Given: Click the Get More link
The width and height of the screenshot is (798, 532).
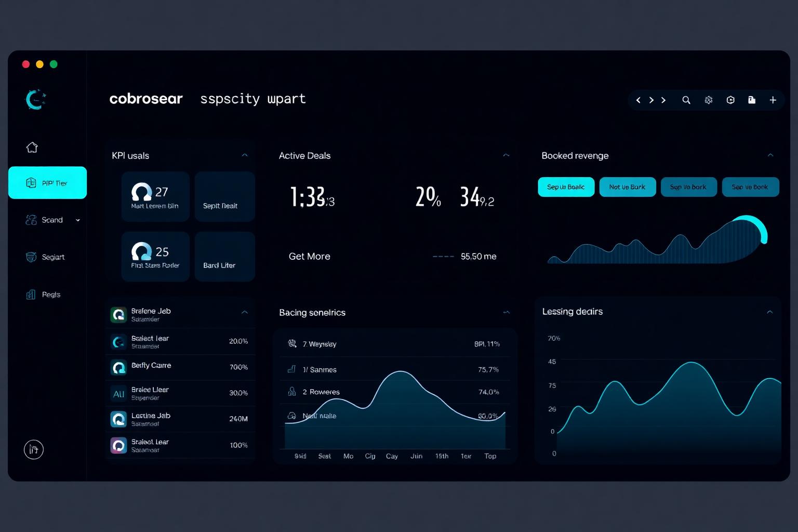Looking at the screenshot, I should pyautogui.click(x=310, y=256).
